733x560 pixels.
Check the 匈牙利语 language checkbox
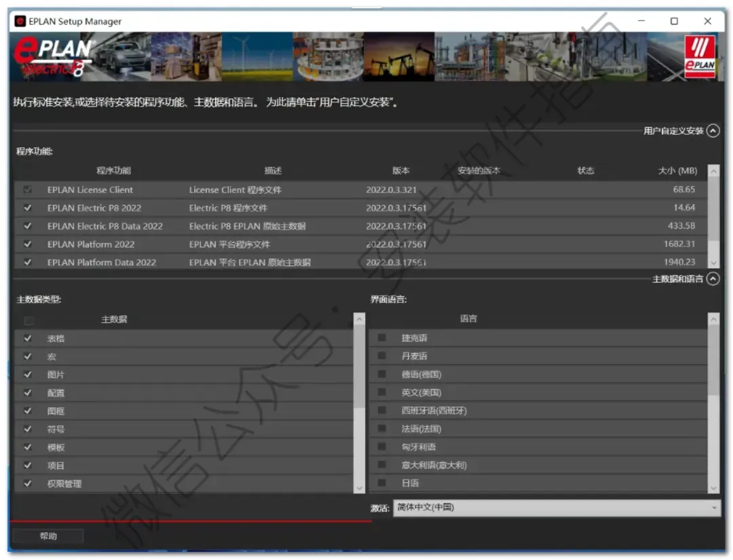pyautogui.click(x=382, y=447)
